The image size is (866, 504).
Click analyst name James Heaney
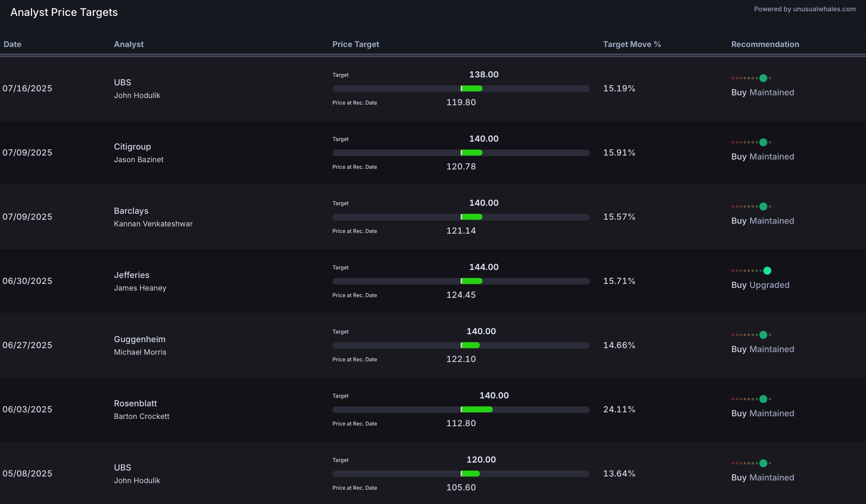tap(140, 288)
